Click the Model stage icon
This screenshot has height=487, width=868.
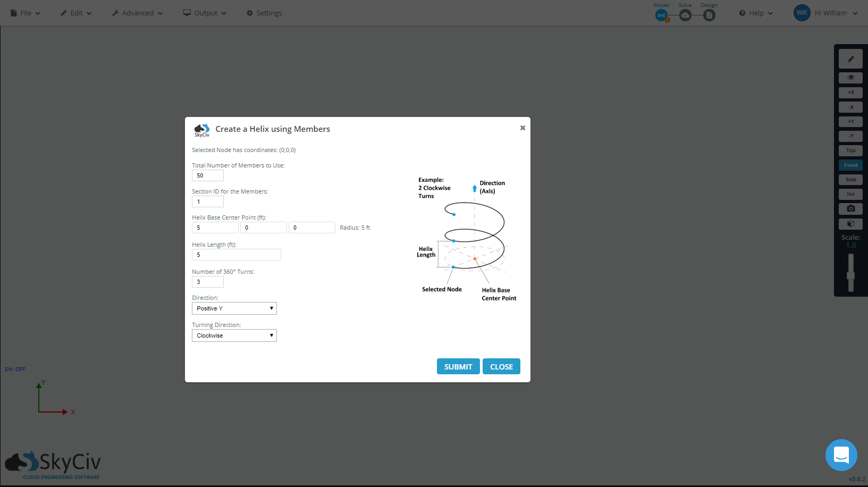(x=661, y=15)
